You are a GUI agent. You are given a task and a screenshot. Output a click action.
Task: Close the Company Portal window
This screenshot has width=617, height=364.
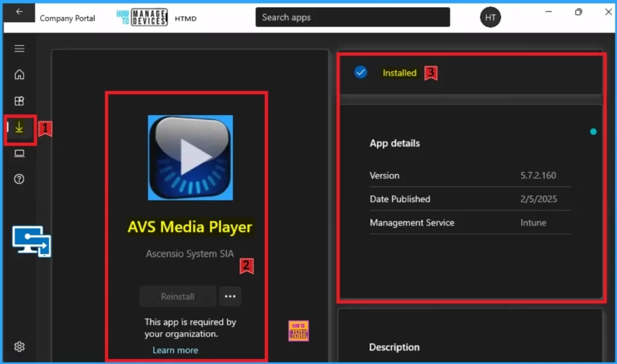click(609, 12)
